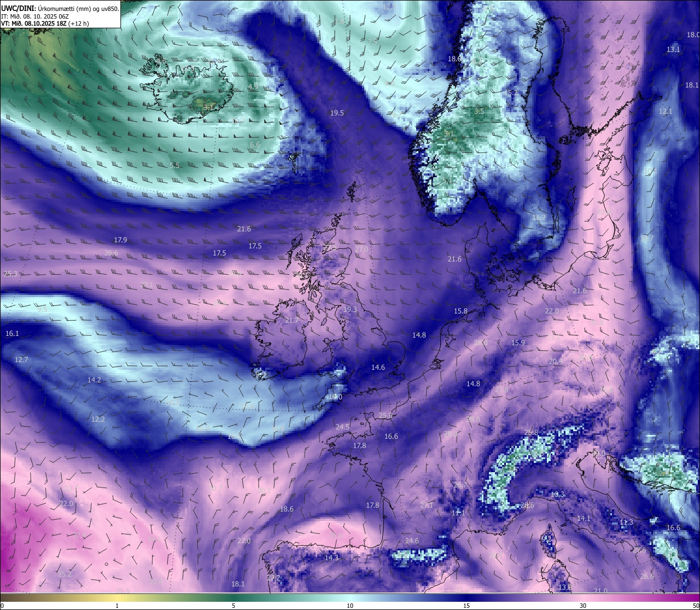Click the 25.0 value on the map
This screenshot has width=700, height=610.
pyautogui.click(x=386, y=416)
